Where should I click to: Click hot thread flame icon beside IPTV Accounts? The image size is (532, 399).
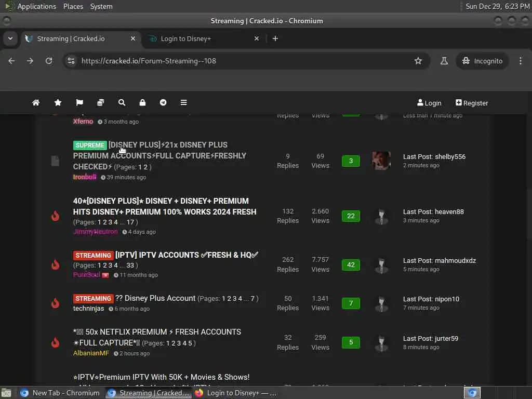point(55,264)
